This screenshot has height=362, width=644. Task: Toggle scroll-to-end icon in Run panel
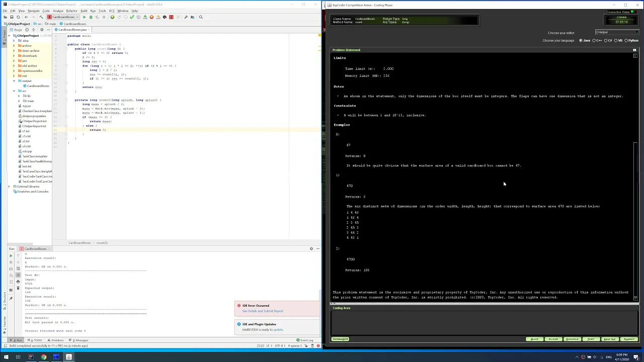click(x=18, y=275)
